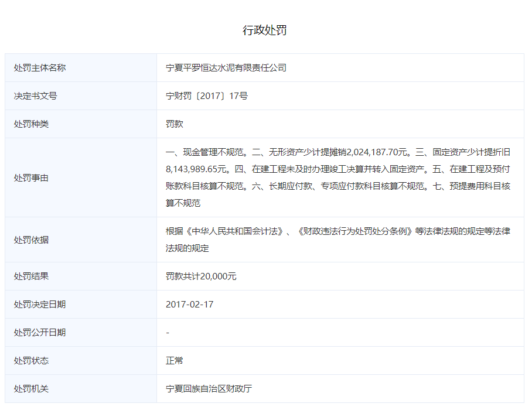Click the penalty reason text starting 一、现金管理不规范

click(338, 177)
